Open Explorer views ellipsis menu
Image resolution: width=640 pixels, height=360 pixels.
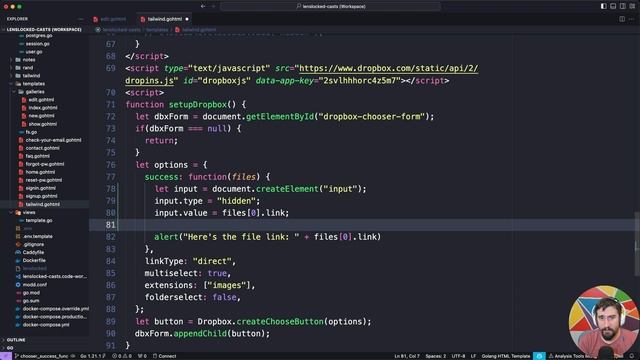point(80,19)
